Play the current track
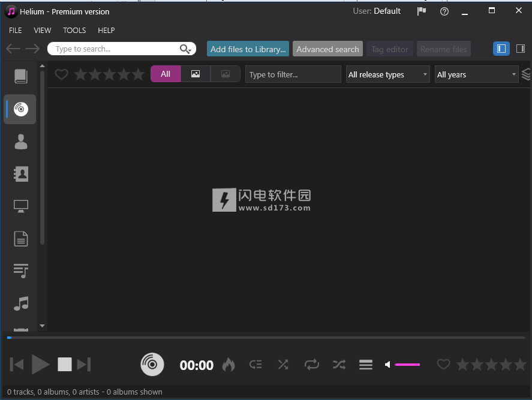This screenshot has width=532, height=400. click(40, 365)
